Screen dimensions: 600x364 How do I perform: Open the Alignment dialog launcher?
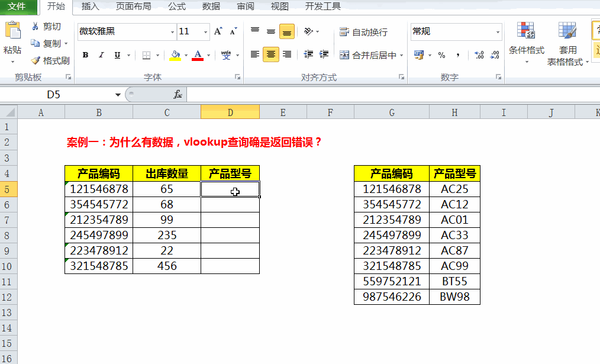point(401,78)
